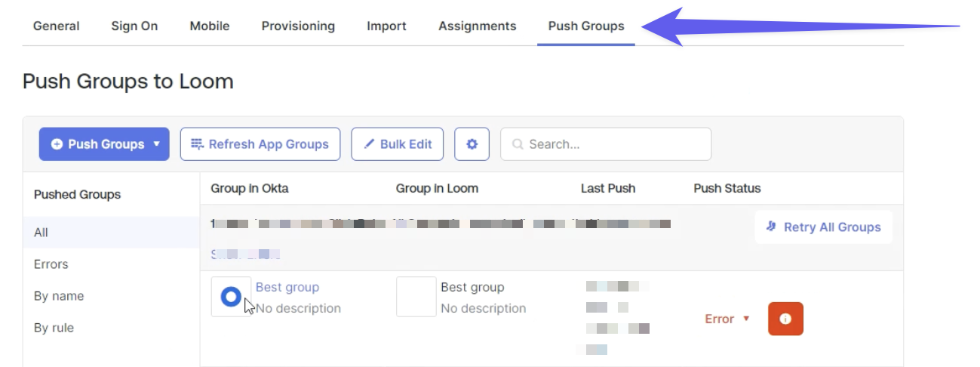Click the red error info icon
The width and height of the screenshot is (980, 367).
coord(785,319)
